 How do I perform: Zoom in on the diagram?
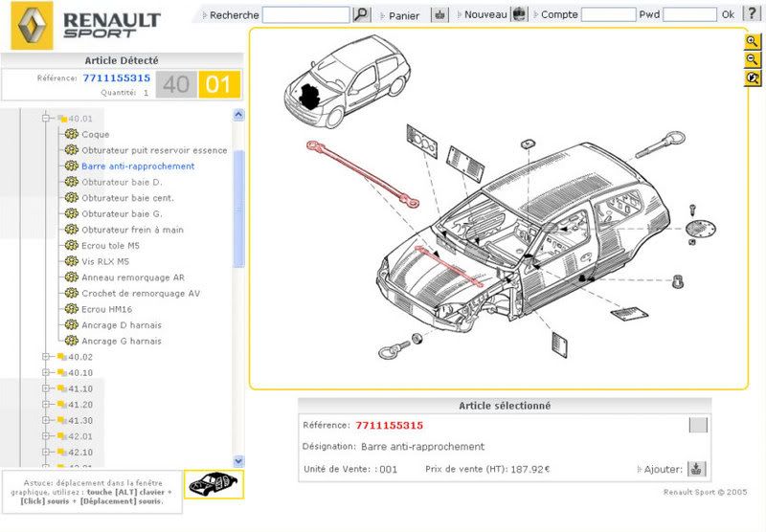[x=753, y=41]
